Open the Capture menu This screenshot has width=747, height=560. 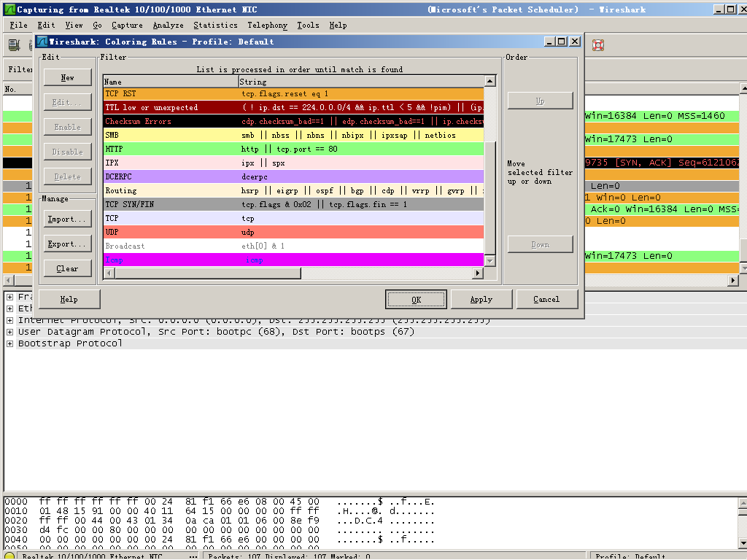click(x=127, y=26)
